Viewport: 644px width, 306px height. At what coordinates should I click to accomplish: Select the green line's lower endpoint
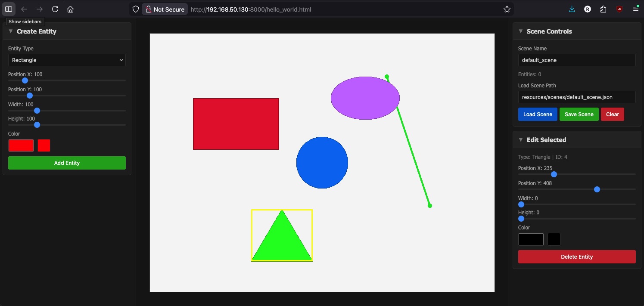click(x=430, y=206)
